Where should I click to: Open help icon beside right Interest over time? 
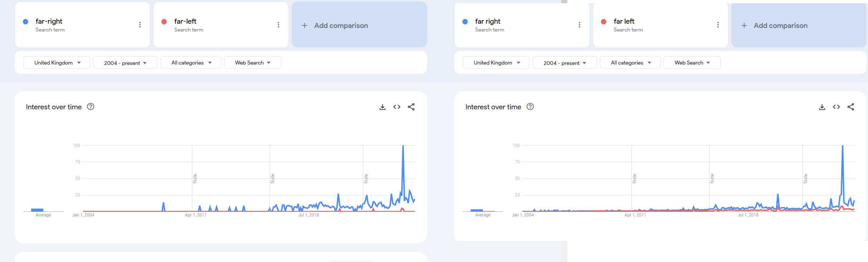(530, 106)
